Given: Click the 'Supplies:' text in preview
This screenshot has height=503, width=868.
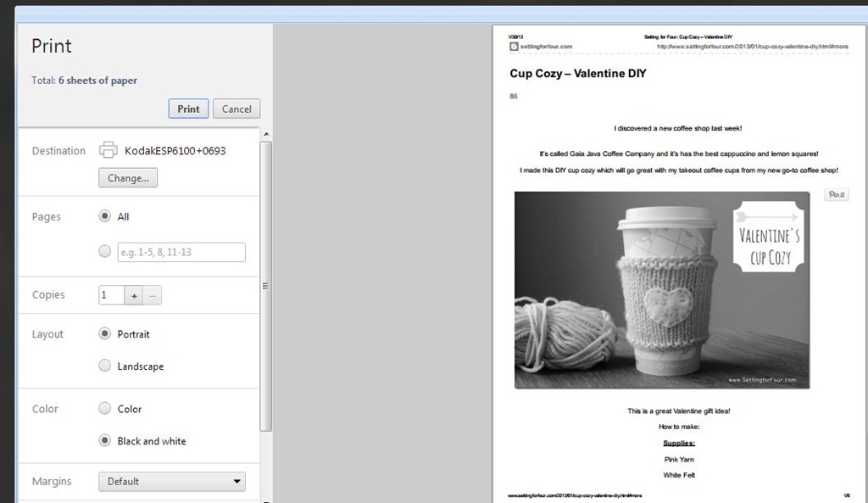Looking at the screenshot, I should pyautogui.click(x=679, y=443).
